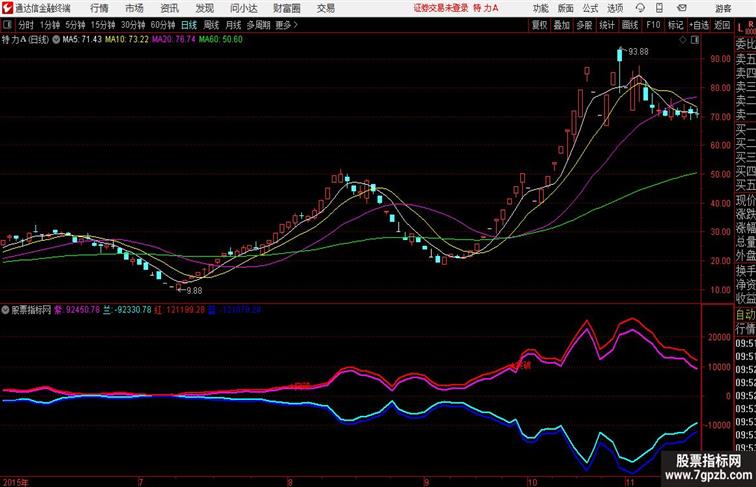Open the 功能 menu
Viewport: 756px width, 487px height.
(541, 8)
